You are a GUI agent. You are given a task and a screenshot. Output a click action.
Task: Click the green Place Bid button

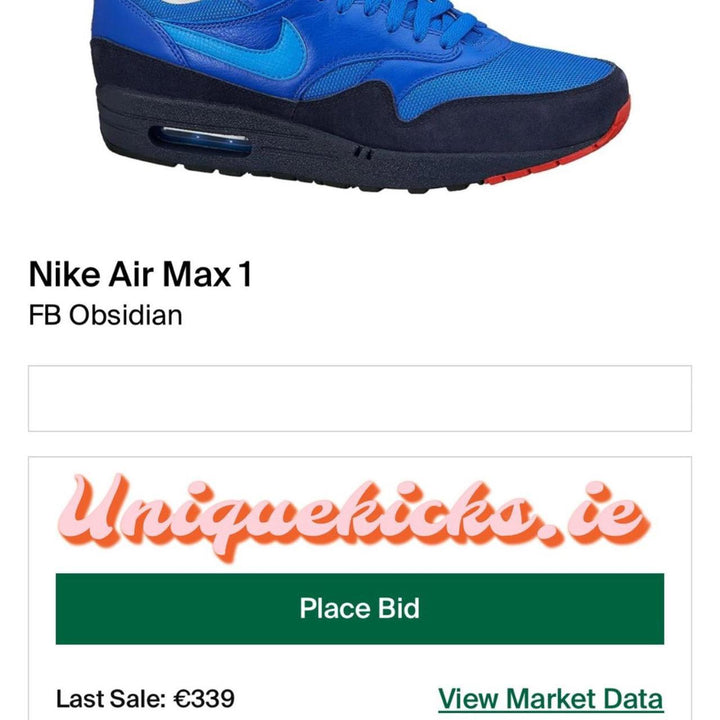(x=360, y=608)
